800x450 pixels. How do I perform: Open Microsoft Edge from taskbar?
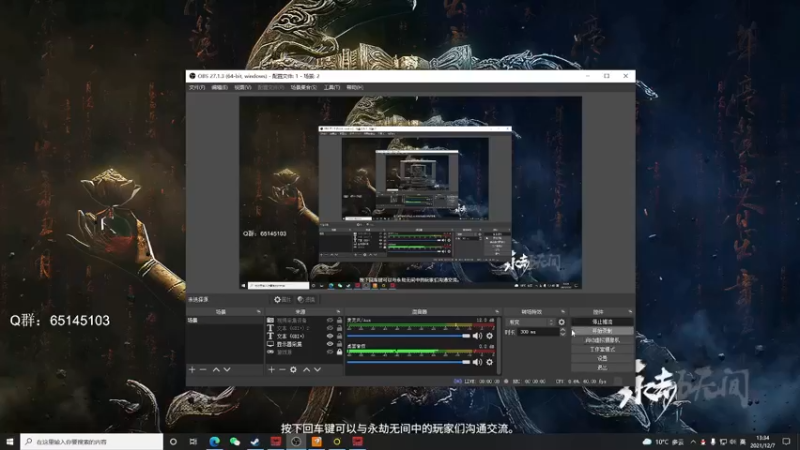coord(214,441)
